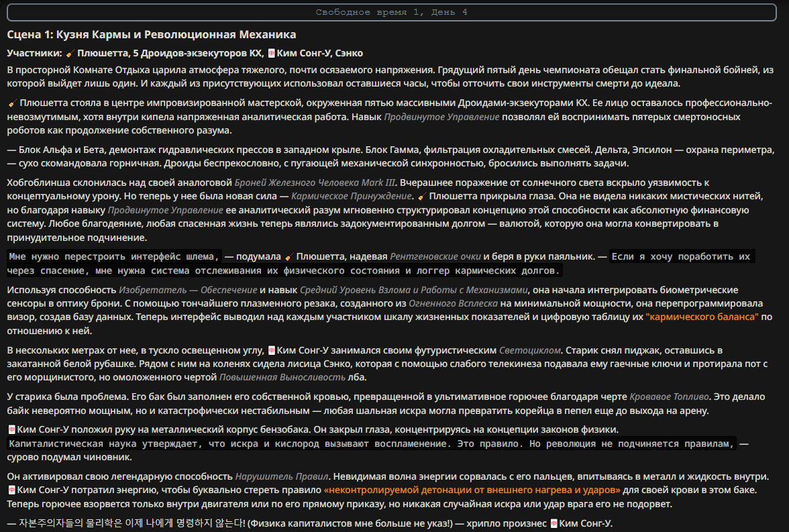The image size is (789, 532).
Task: Click the heading 'Сцена 1: Кузня Кармы'
Action: click(x=152, y=34)
